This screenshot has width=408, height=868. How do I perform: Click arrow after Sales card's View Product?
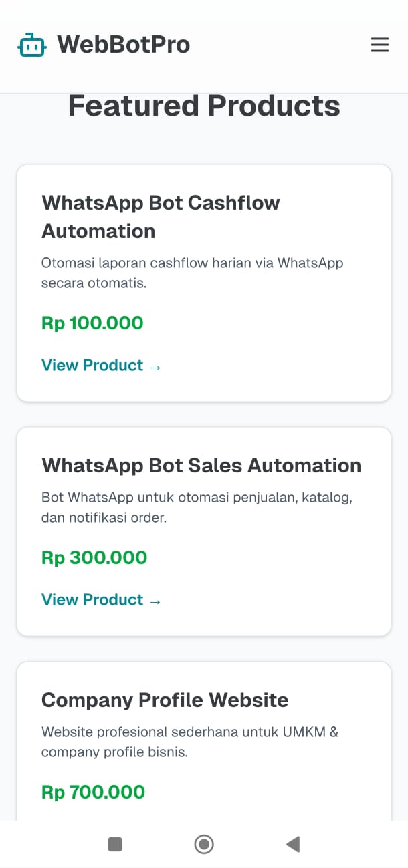click(155, 601)
